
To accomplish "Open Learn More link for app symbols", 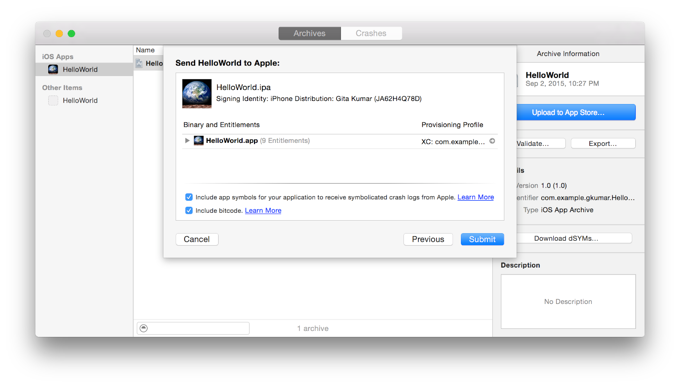I will tap(476, 197).
